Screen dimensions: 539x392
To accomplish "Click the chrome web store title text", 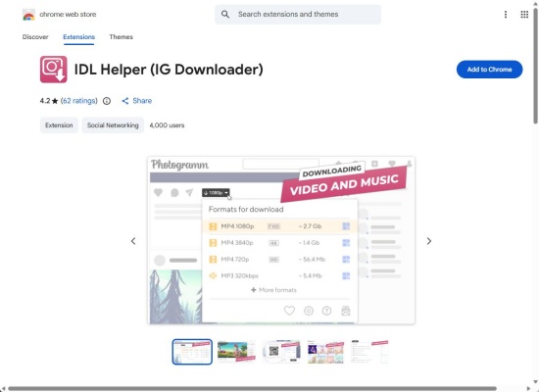I will coord(68,14).
